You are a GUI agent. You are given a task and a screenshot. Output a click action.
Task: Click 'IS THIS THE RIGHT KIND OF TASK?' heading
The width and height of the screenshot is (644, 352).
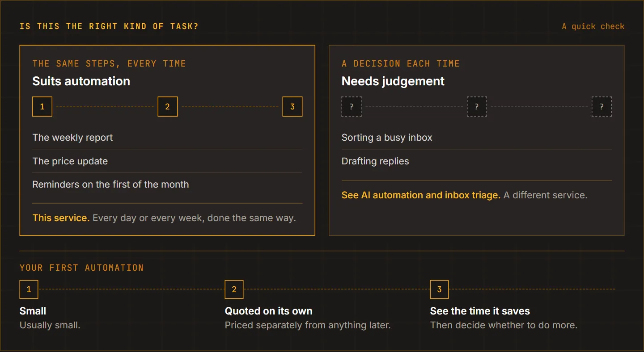click(x=109, y=26)
